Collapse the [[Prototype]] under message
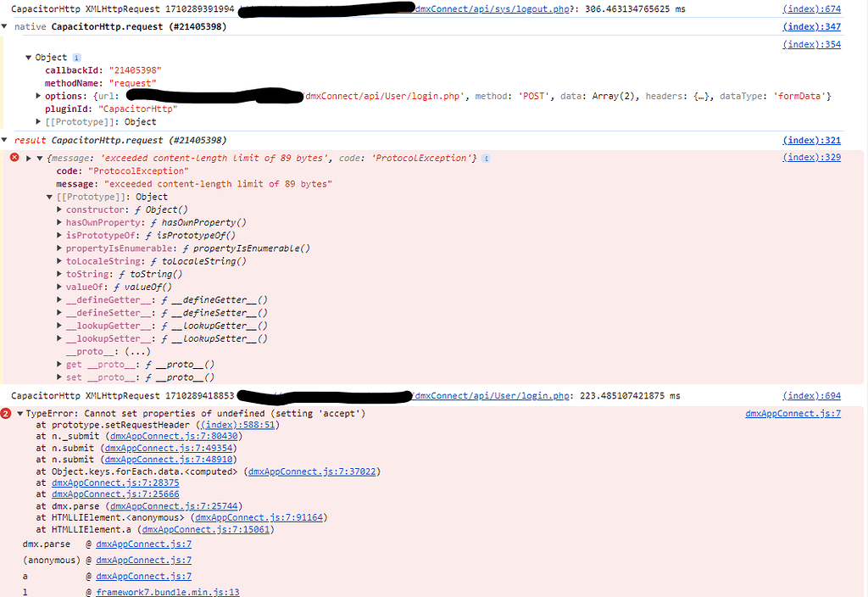The width and height of the screenshot is (868, 597). [x=49, y=197]
